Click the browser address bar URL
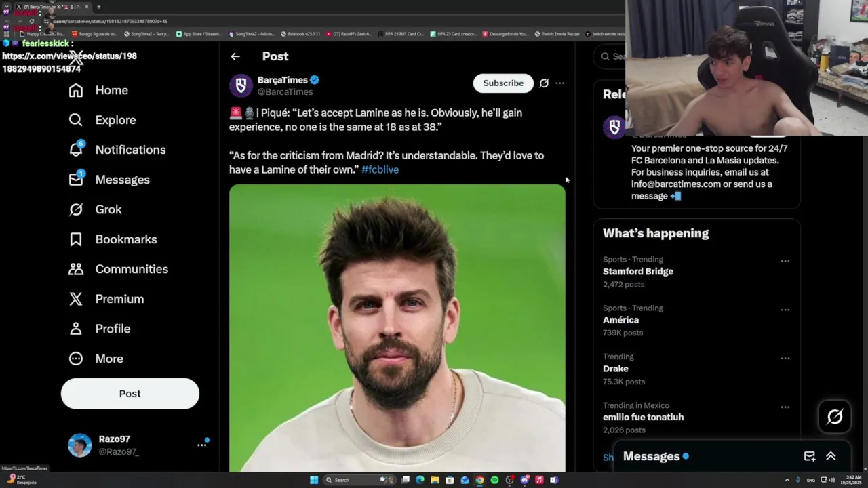 point(111,21)
